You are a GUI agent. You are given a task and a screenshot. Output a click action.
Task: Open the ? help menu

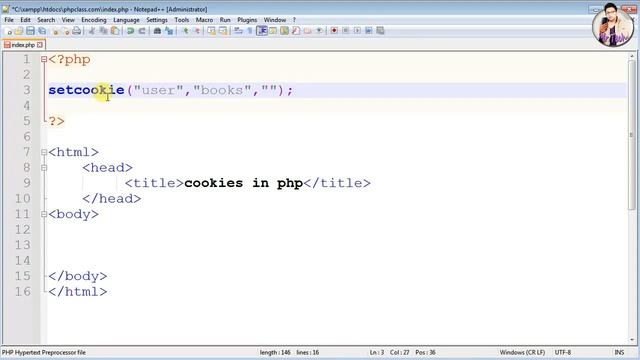click(x=294, y=20)
